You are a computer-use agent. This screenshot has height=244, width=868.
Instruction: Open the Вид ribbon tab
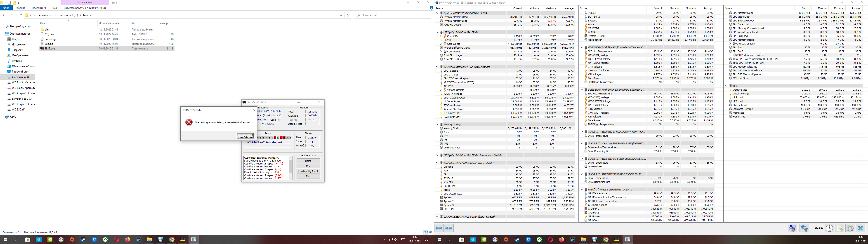[54, 8]
